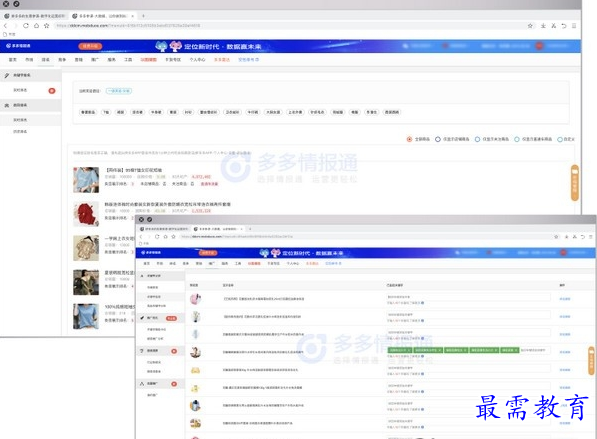This screenshot has height=439, width=597.
Task: Bookmark star at right of front address bar
Action: [x=556, y=236]
